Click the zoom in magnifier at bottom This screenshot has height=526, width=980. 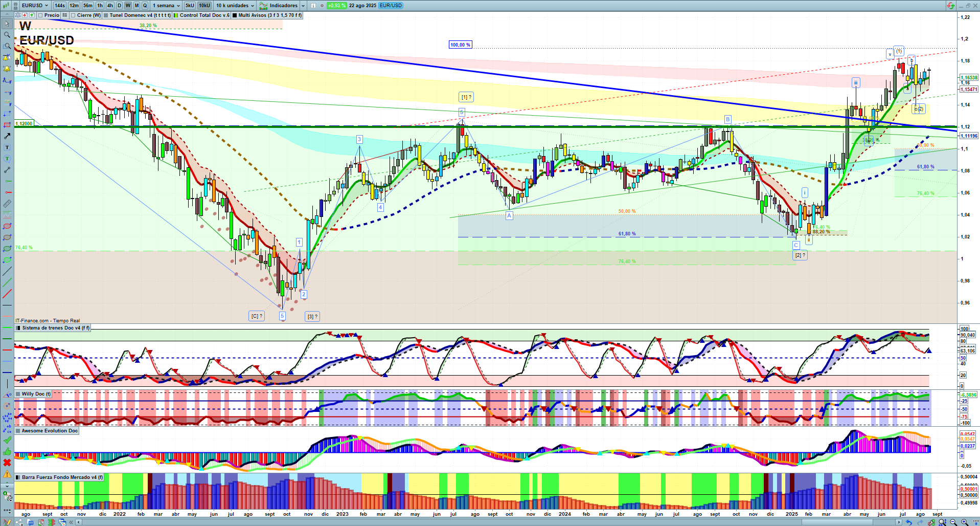tap(965, 522)
